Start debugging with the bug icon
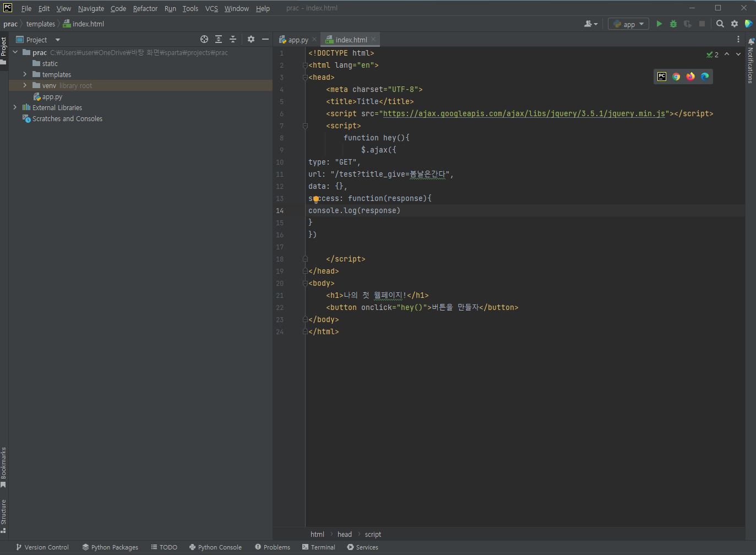This screenshot has height=555, width=756. [673, 24]
